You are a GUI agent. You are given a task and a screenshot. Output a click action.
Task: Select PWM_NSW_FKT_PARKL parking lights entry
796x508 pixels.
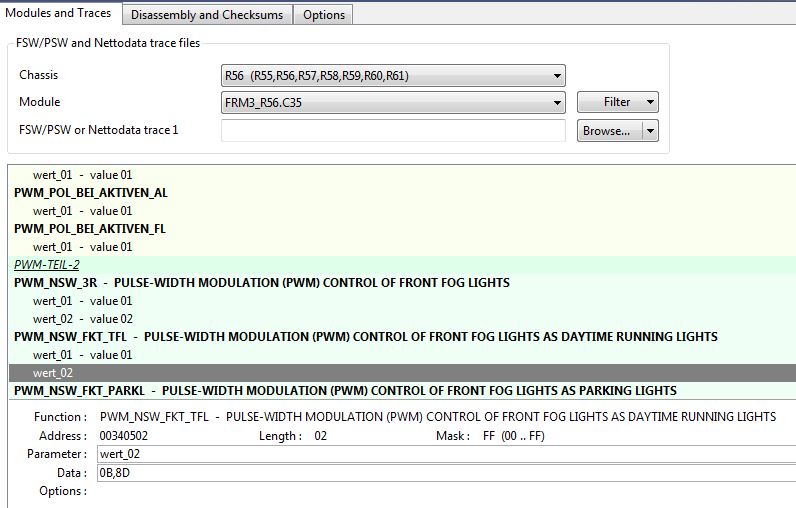coord(345,390)
